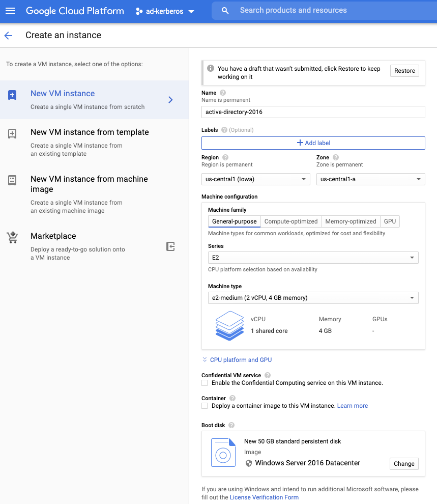Click the ad-kerberos project icon
437x504 pixels.
click(139, 11)
